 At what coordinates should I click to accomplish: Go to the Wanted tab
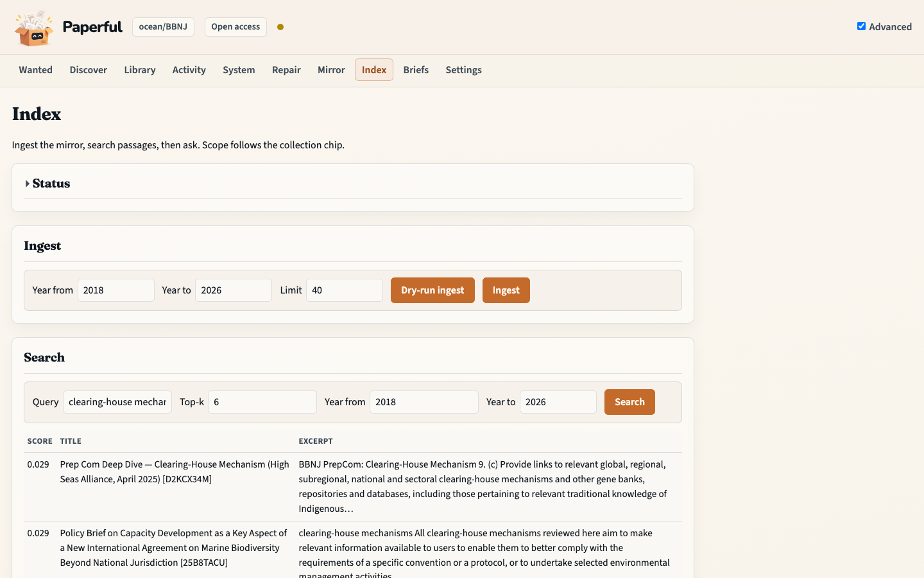click(x=35, y=70)
